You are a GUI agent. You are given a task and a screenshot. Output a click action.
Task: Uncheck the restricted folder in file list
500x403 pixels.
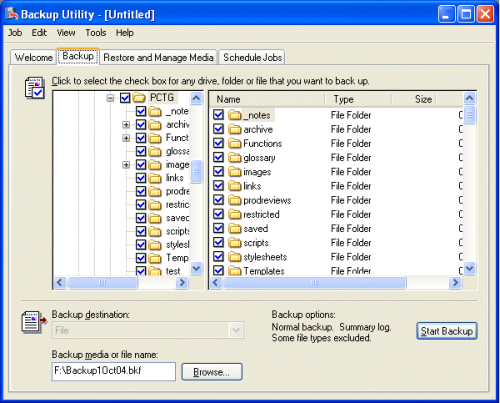click(219, 214)
